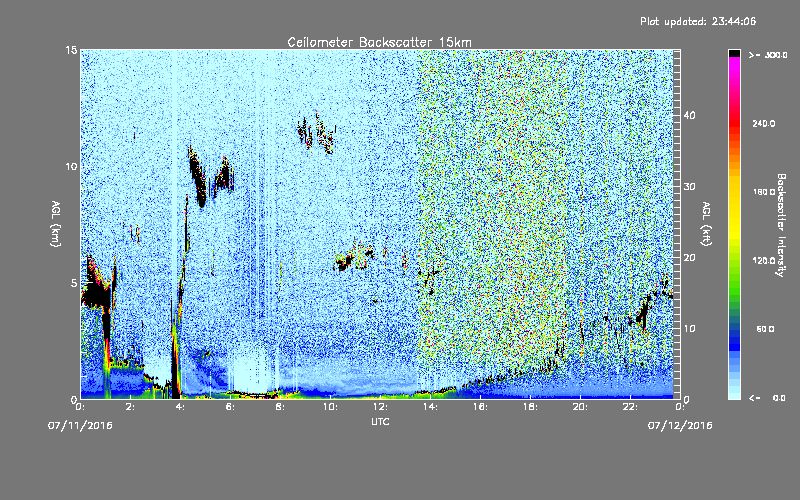This screenshot has width=800, height=500.
Task: Click the black cloud patch near 22:30 UTC at 4 km
Action: pyautogui.click(x=643, y=311)
